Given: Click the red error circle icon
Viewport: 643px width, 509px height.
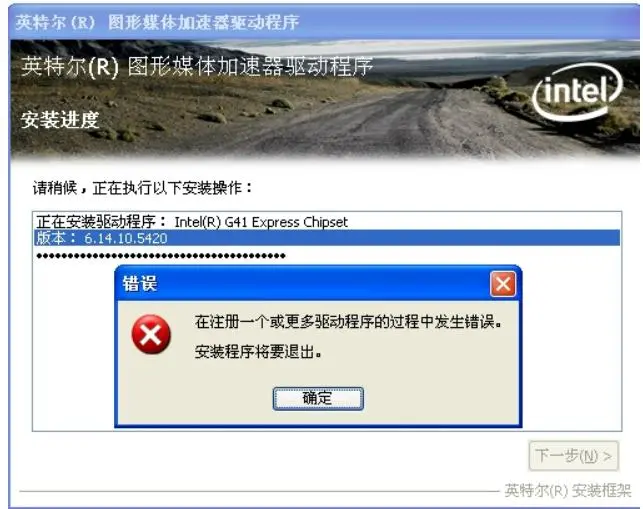Looking at the screenshot, I should (x=151, y=334).
